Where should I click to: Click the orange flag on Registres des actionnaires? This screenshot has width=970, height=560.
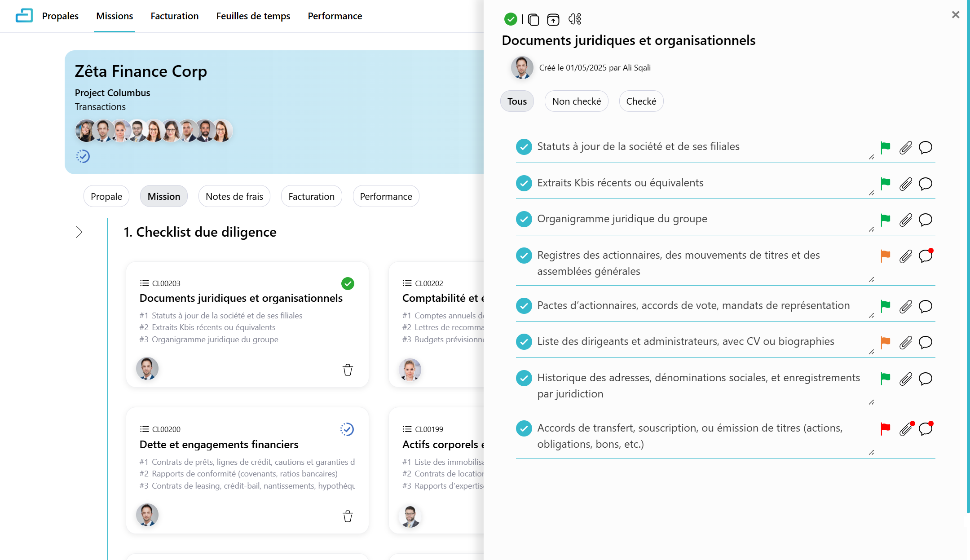(885, 256)
